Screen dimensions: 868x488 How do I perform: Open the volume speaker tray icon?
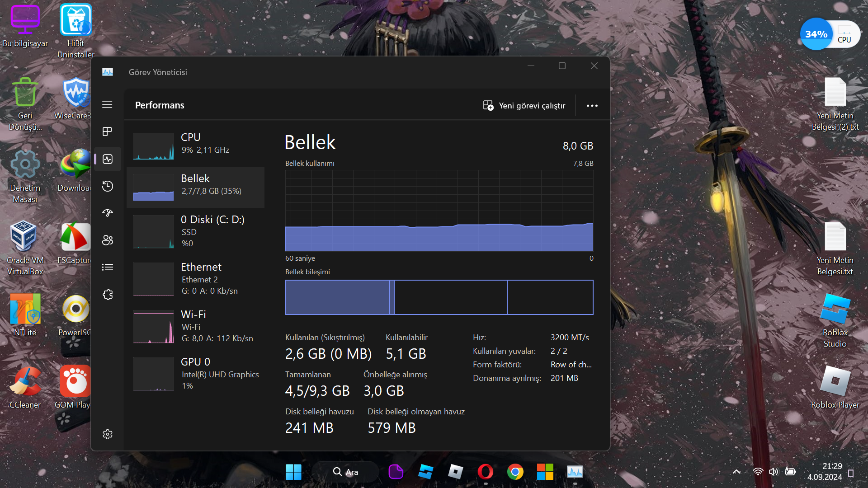click(774, 472)
